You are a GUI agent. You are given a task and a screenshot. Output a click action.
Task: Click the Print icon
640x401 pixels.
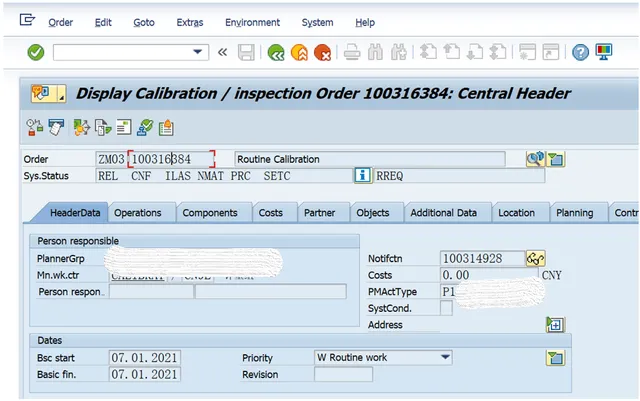click(x=352, y=52)
